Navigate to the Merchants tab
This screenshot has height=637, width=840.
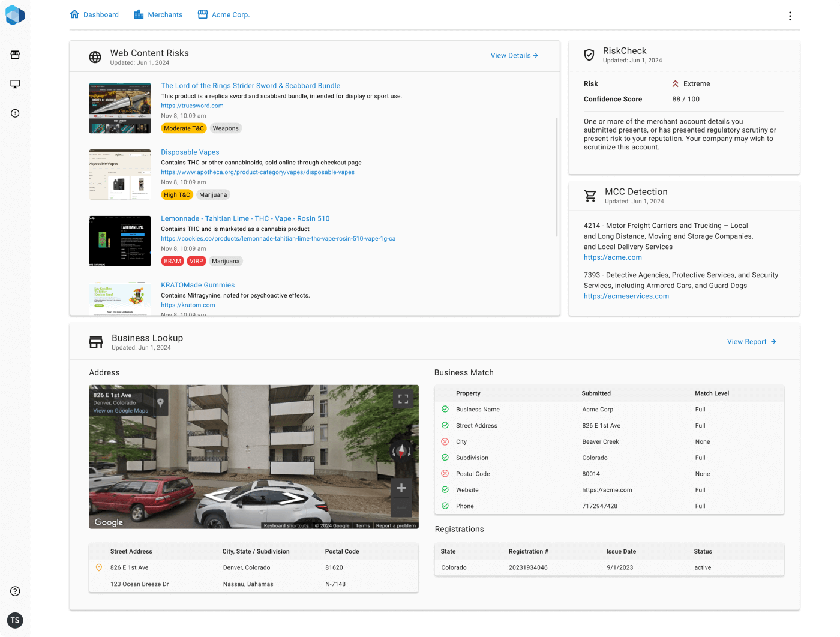(158, 14)
